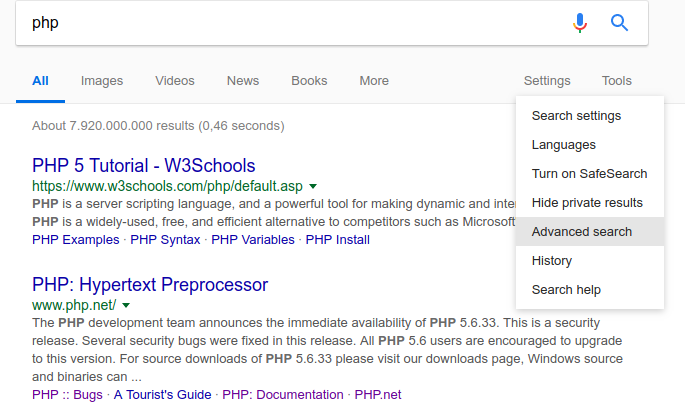Image resolution: width=685 pixels, height=412 pixels.
Task: Open the PHP Syntax sitelink
Action: [x=165, y=240]
